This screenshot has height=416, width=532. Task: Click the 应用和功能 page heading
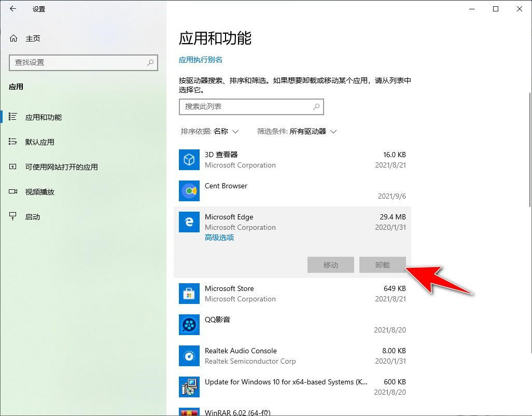[215, 38]
